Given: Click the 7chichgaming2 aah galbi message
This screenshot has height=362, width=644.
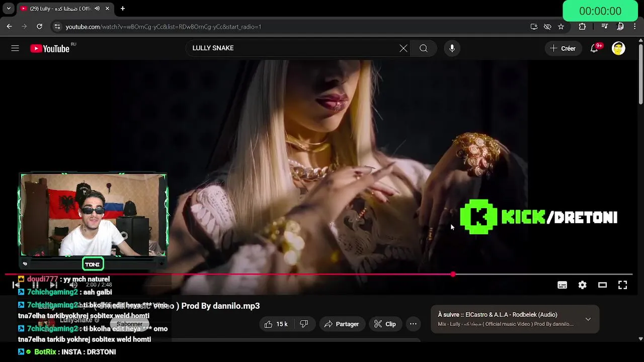Looking at the screenshot, I should pos(65,292).
